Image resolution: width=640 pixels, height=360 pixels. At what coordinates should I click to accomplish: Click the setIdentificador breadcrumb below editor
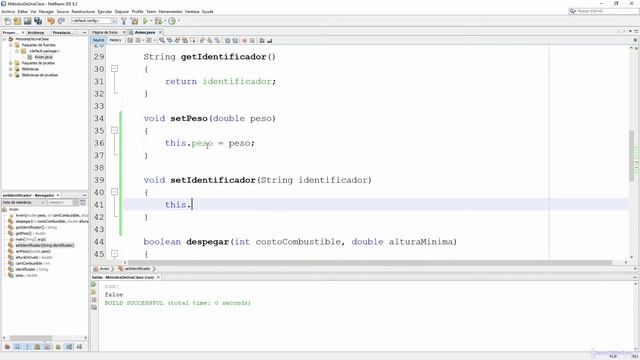tap(135, 269)
